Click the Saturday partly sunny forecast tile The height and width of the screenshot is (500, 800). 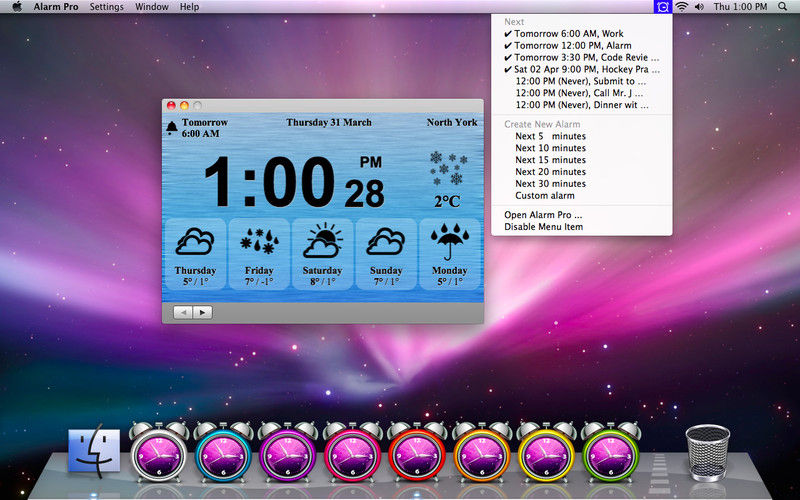pyautogui.click(x=322, y=254)
